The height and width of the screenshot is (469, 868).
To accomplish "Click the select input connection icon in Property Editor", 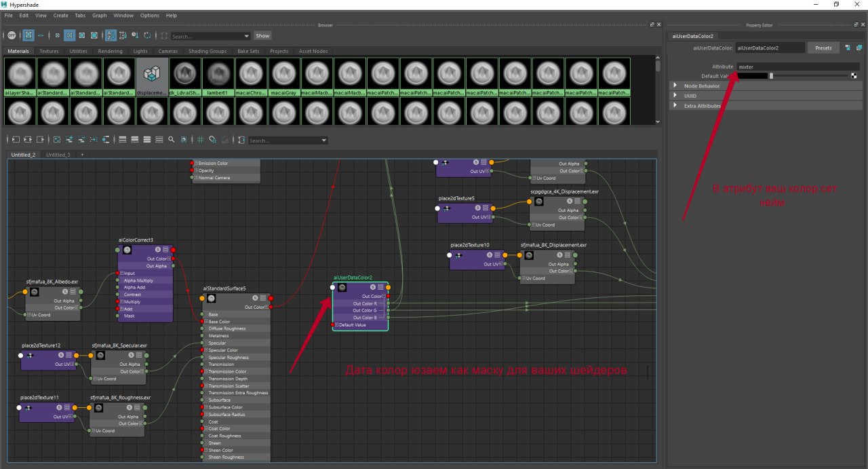I will (848, 48).
